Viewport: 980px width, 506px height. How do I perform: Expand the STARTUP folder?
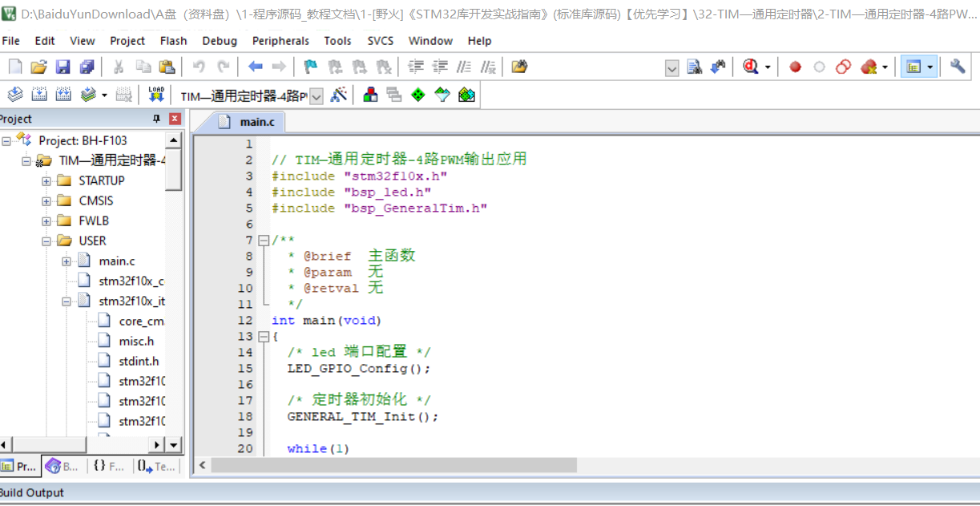(x=46, y=181)
